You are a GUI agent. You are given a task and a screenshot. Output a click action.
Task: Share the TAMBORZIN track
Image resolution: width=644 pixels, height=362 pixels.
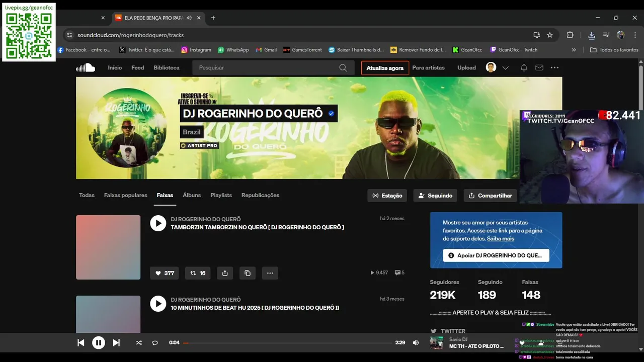click(225, 273)
